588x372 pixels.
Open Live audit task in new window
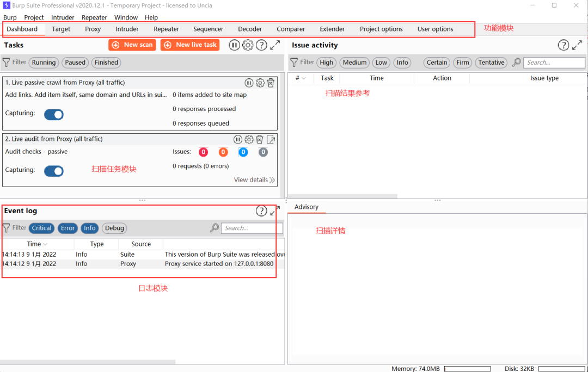[271, 139]
